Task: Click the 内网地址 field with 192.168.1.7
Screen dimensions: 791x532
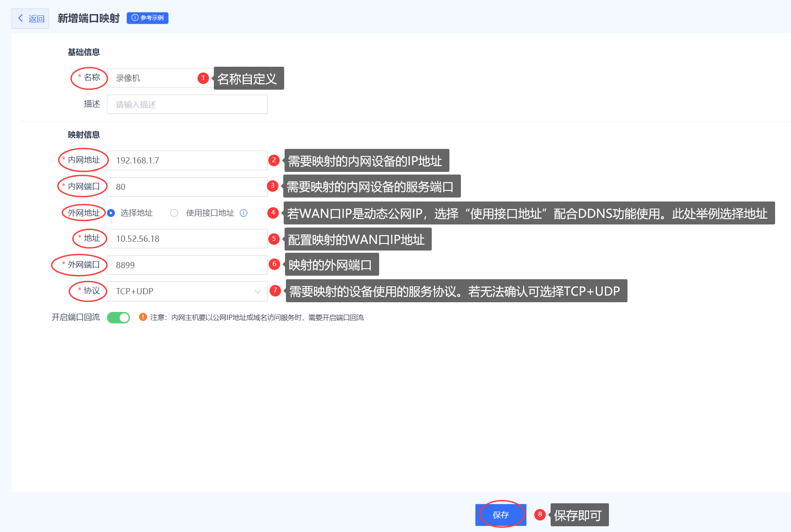Action: (187, 160)
